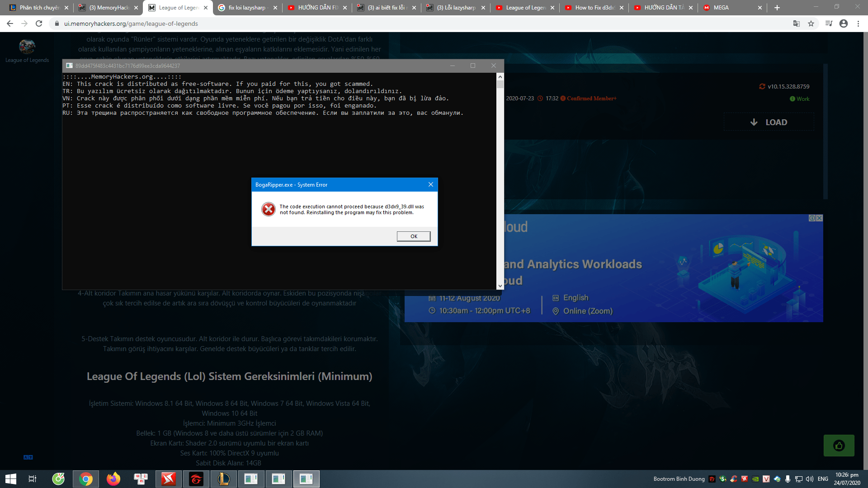Open Google Chrome from the taskbar
Viewport: 868px width, 488px height.
(x=86, y=479)
